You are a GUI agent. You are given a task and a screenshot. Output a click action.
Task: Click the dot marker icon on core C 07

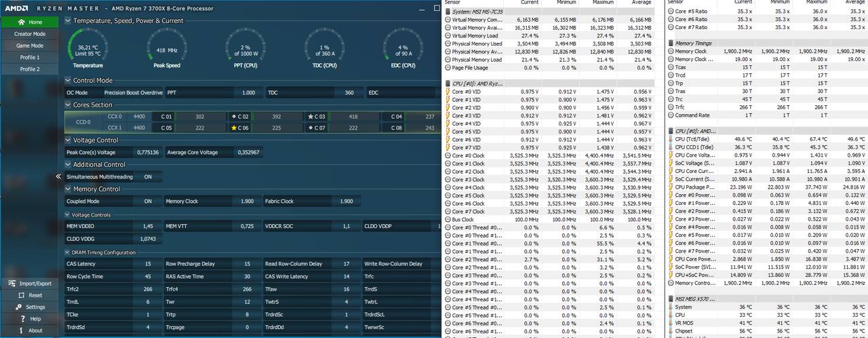pos(311,128)
